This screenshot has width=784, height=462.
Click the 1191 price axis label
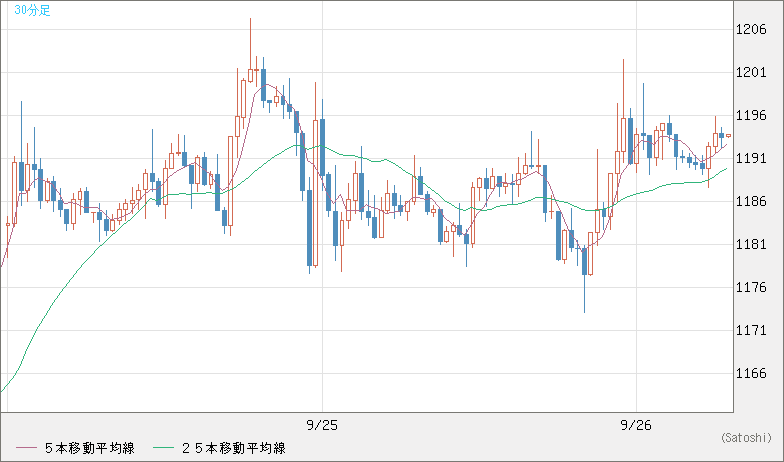click(x=751, y=158)
